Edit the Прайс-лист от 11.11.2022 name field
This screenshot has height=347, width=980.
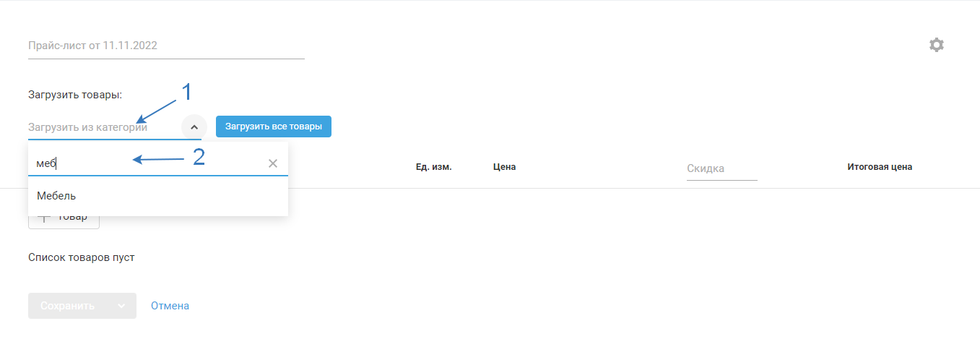click(x=166, y=45)
